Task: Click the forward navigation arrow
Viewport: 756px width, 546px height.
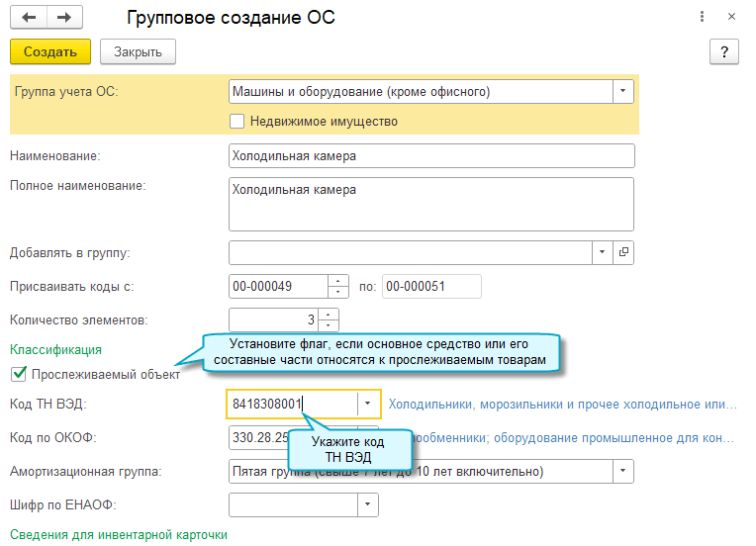Action: (63, 18)
